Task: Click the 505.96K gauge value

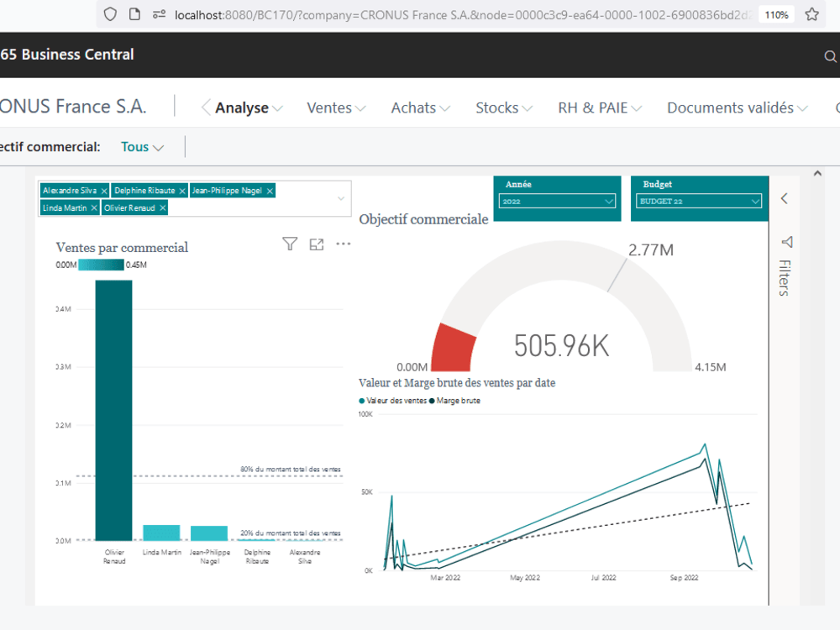Action: click(561, 345)
